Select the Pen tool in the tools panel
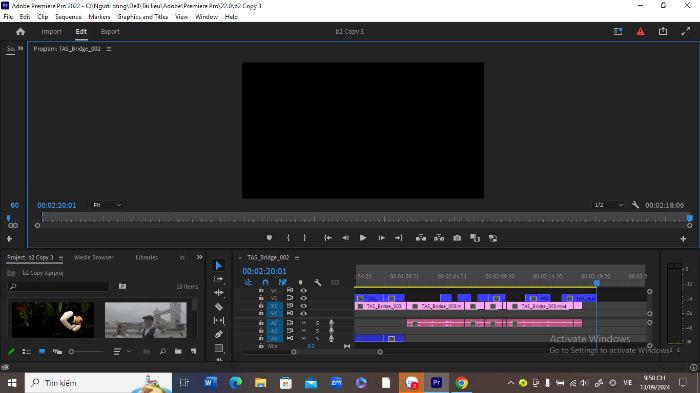 (219, 334)
